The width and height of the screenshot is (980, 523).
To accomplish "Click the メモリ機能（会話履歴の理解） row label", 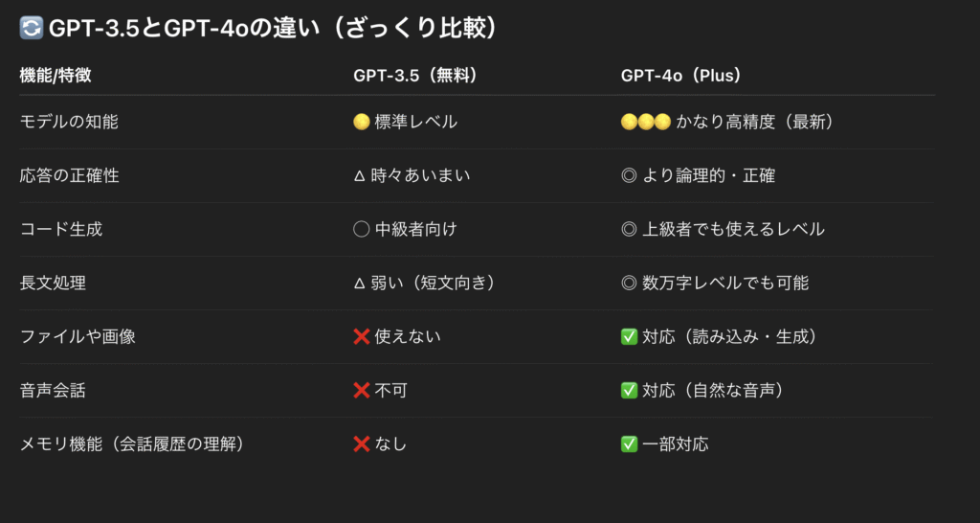I will pyautogui.click(x=131, y=444).
